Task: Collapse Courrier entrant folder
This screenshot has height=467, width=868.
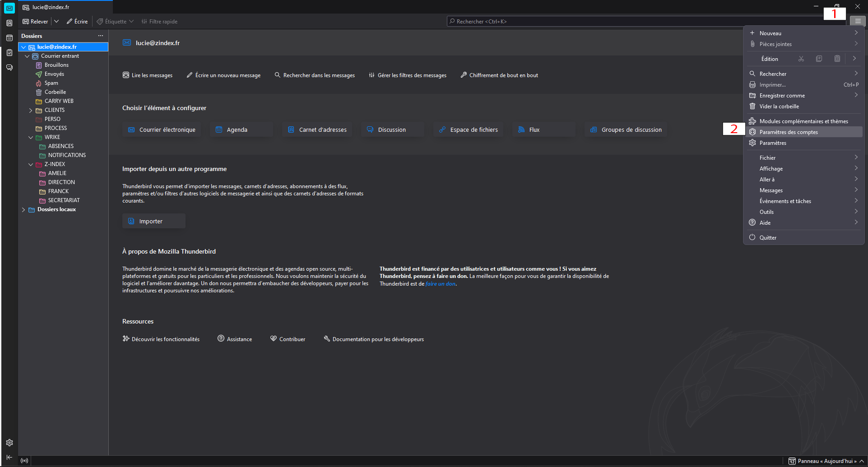Action: 27,56
